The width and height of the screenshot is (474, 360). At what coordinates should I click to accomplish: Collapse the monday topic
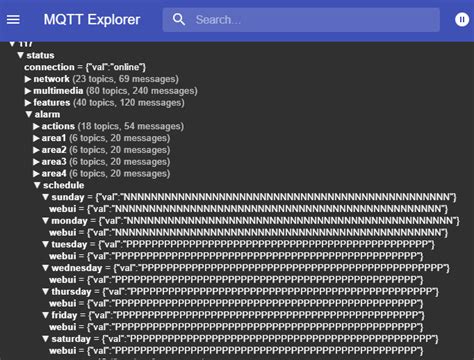(46, 221)
